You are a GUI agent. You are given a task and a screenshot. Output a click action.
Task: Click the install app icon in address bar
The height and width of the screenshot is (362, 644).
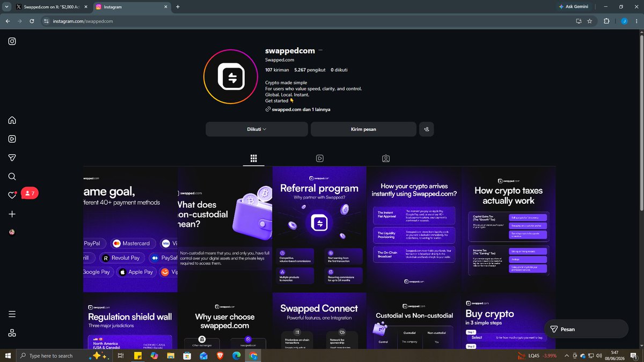579,21
